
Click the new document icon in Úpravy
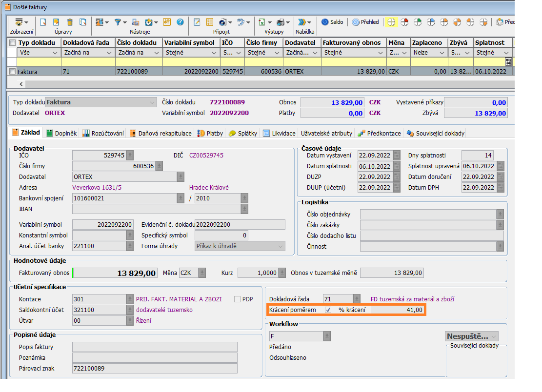(43, 22)
